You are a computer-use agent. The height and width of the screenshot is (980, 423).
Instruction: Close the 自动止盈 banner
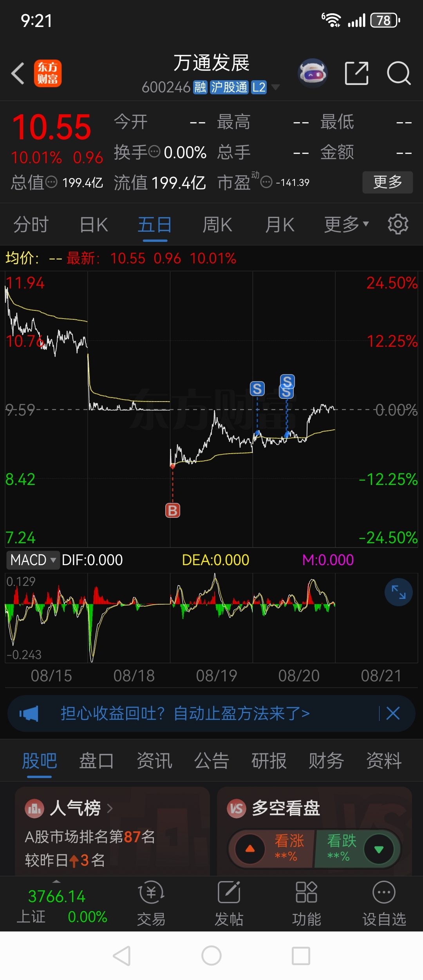point(393,713)
